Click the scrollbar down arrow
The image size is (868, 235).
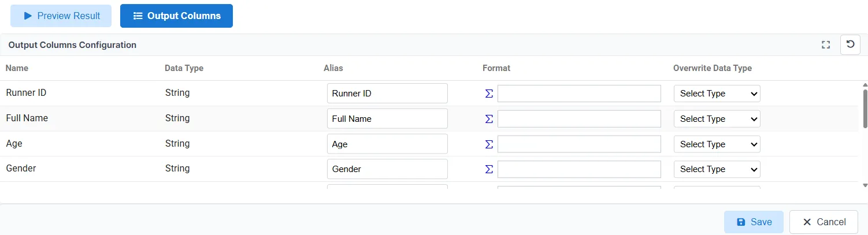point(865,185)
